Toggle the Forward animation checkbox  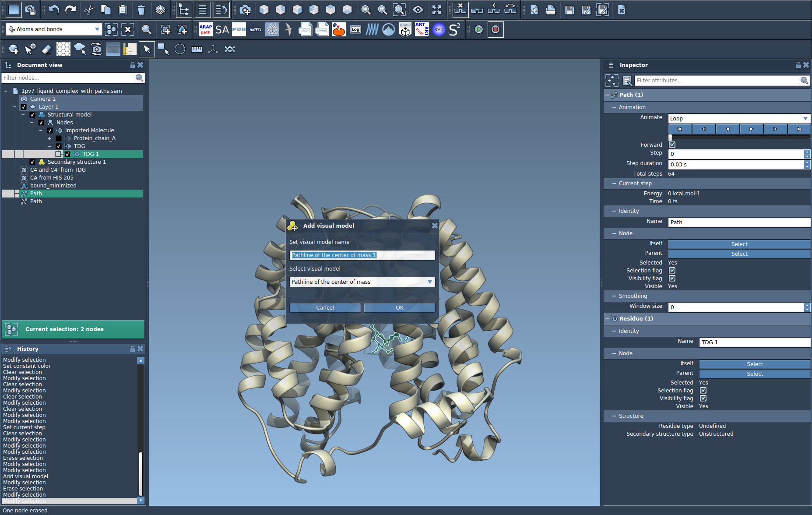coord(672,145)
